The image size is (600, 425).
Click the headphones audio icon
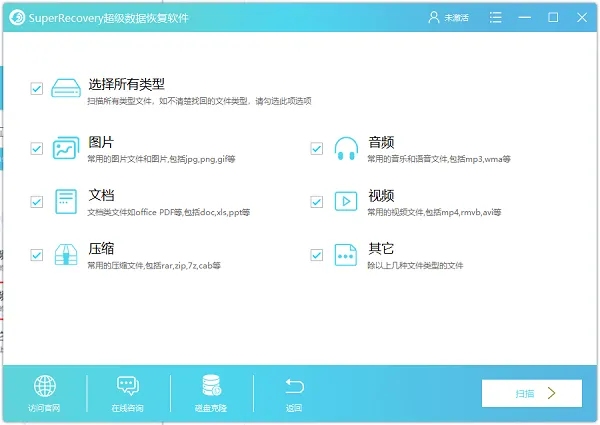click(x=346, y=148)
